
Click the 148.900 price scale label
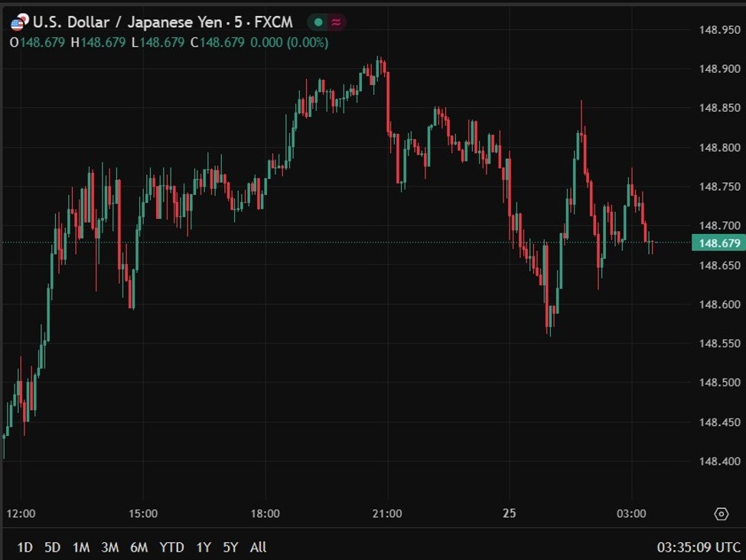[x=719, y=69]
